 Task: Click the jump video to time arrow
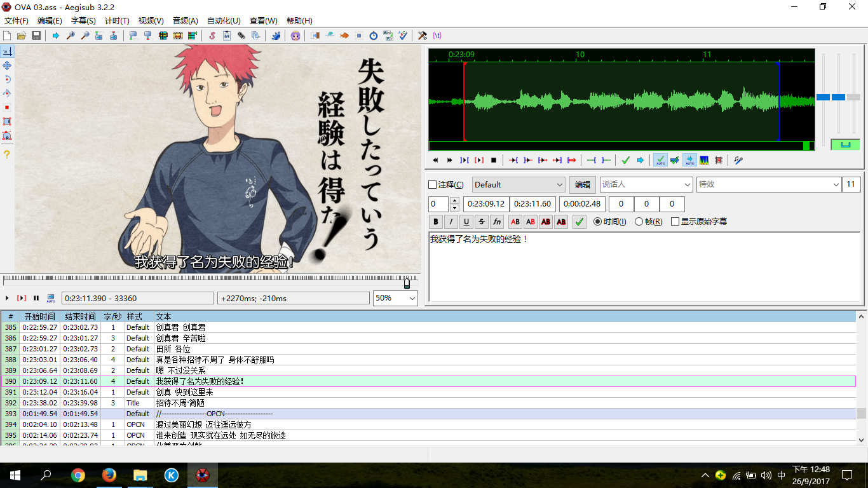pyautogui.click(x=56, y=36)
